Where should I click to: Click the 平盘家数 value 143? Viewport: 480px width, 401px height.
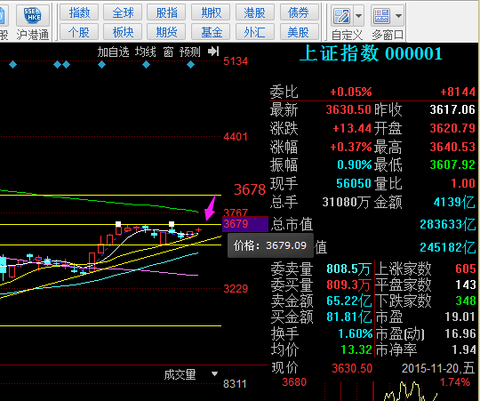click(466, 285)
